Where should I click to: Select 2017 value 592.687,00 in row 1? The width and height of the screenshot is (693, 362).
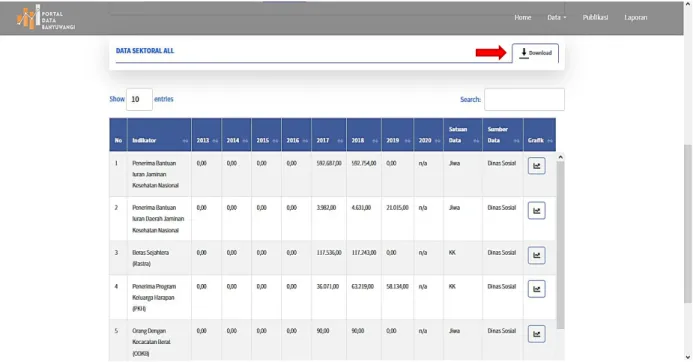(x=329, y=163)
